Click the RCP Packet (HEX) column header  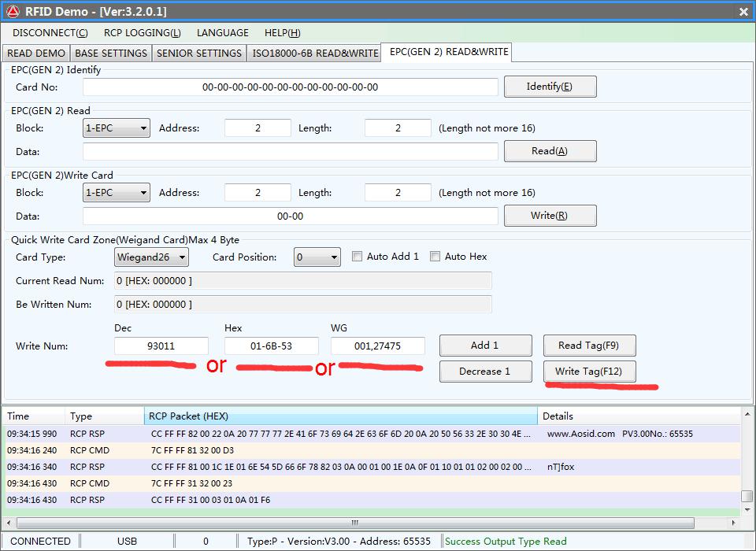340,416
